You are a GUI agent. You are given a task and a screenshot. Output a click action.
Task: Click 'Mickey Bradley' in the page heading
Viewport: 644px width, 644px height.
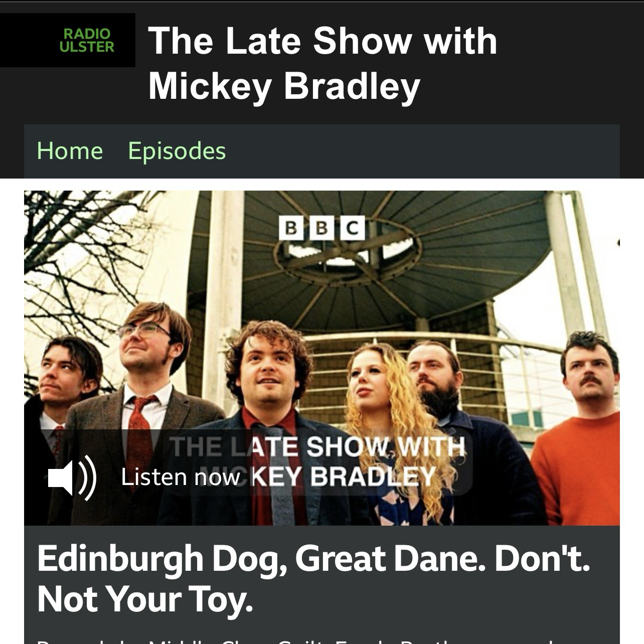coord(284,86)
